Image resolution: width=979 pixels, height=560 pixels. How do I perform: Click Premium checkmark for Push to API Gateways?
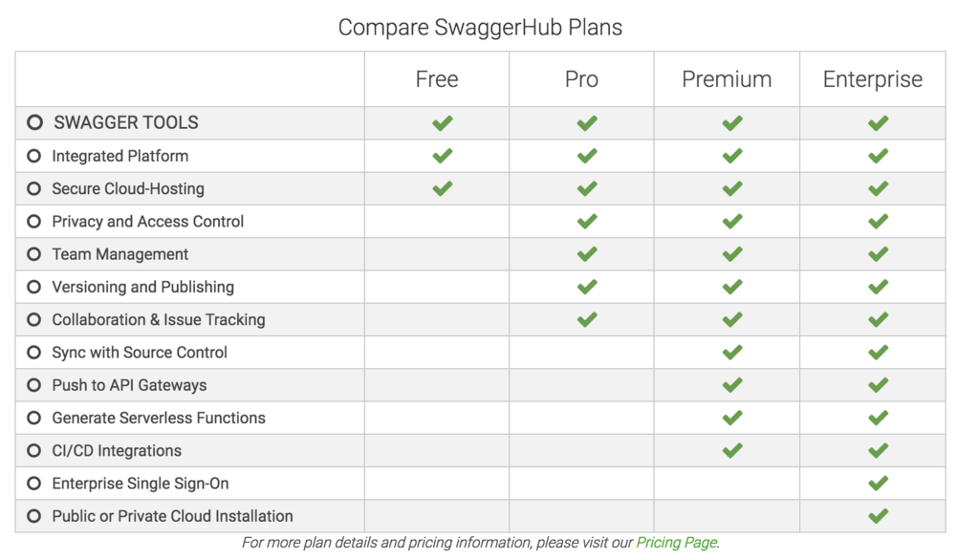(x=732, y=385)
